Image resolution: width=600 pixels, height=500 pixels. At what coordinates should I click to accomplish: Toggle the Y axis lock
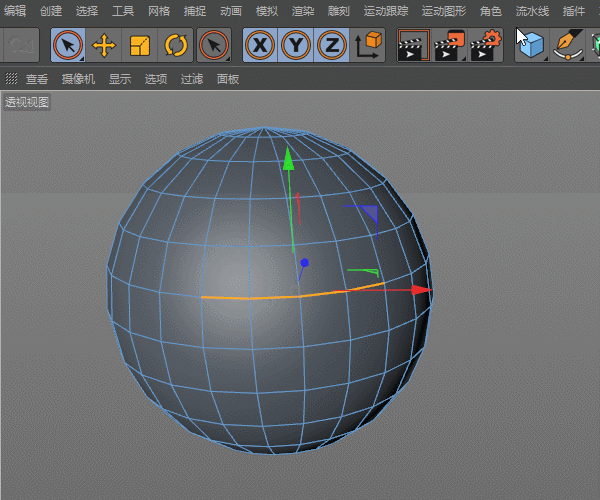[296, 45]
